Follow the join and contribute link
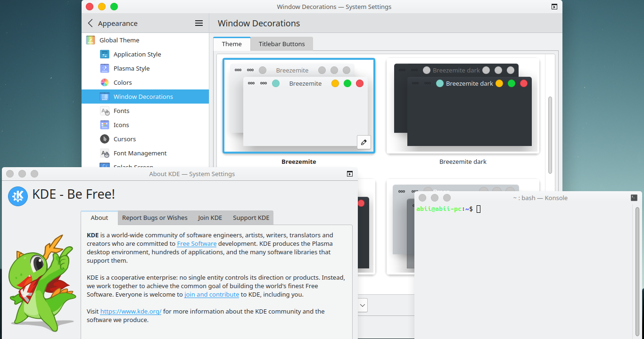 [x=212, y=294]
